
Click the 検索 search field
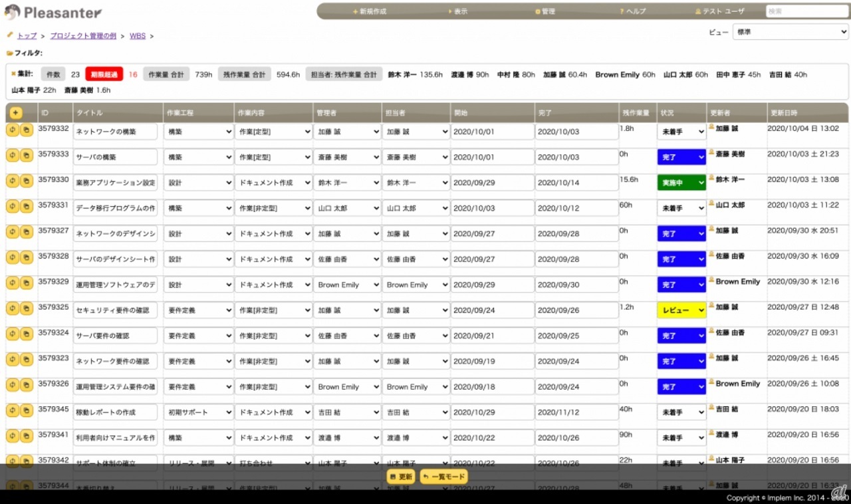(x=806, y=11)
